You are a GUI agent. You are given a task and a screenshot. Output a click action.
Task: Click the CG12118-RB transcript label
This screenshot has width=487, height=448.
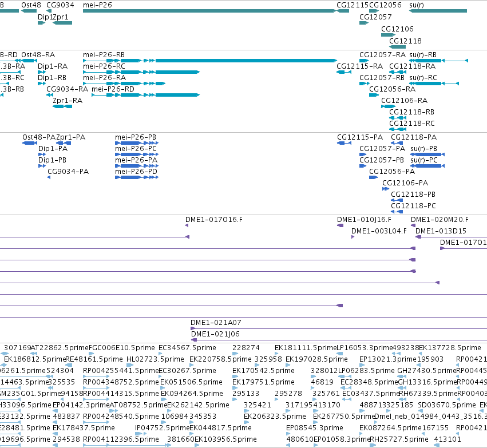tap(412, 112)
